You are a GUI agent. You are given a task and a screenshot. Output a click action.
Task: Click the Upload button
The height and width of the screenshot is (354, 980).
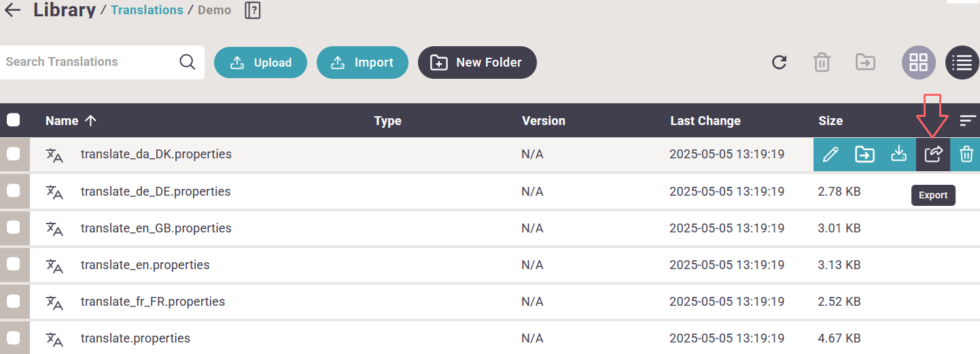(260, 63)
